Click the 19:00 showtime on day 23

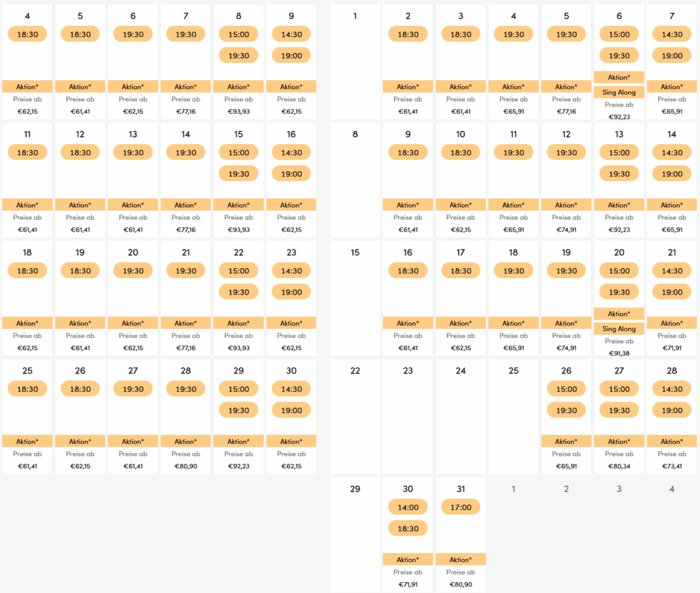coord(291,292)
